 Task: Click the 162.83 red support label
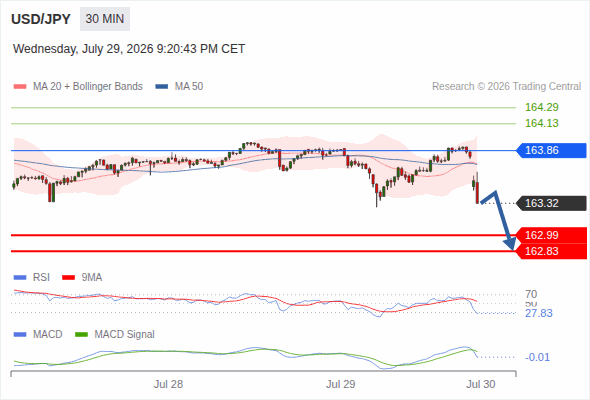551,251
